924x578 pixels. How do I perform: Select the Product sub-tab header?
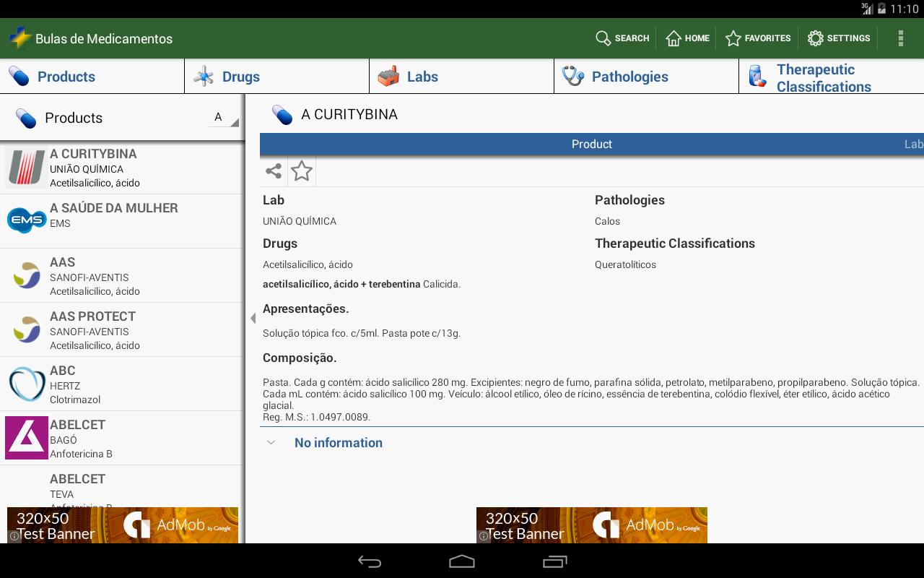(x=592, y=144)
